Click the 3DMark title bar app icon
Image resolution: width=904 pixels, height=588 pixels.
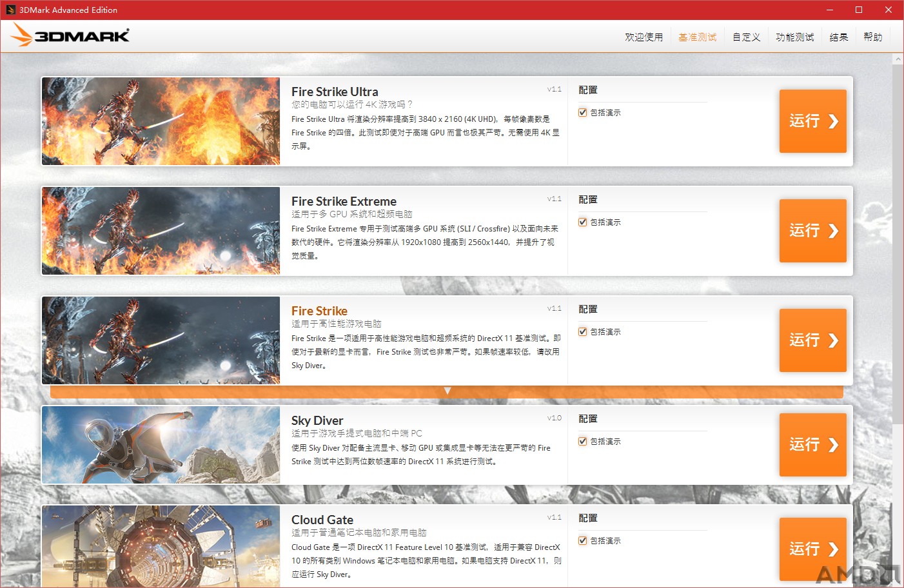[10, 10]
